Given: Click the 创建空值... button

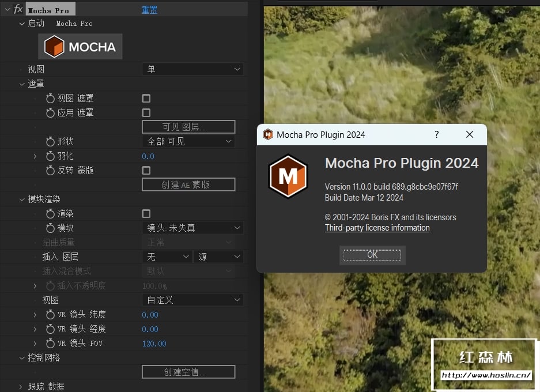Looking at the screenshot, I should 188,372.
